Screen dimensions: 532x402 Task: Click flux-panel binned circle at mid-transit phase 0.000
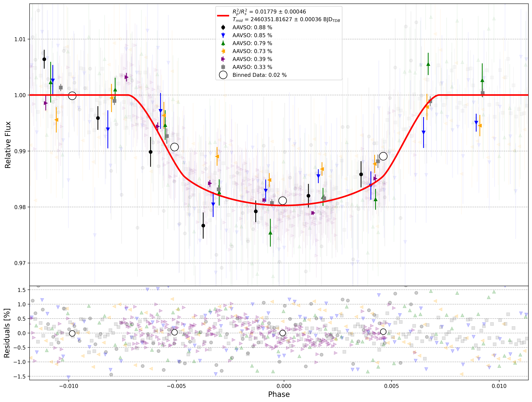pyautogui.click(x=283, y=200)
